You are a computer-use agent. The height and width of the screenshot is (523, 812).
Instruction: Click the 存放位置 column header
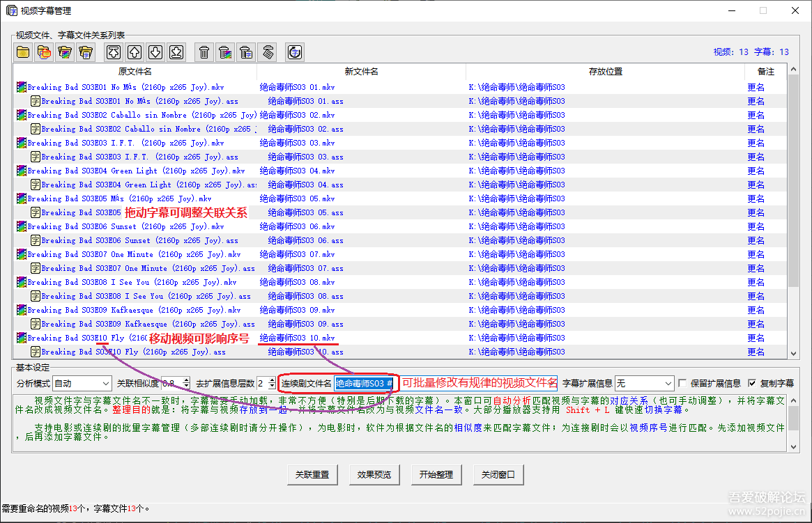[x=605, y=72]
